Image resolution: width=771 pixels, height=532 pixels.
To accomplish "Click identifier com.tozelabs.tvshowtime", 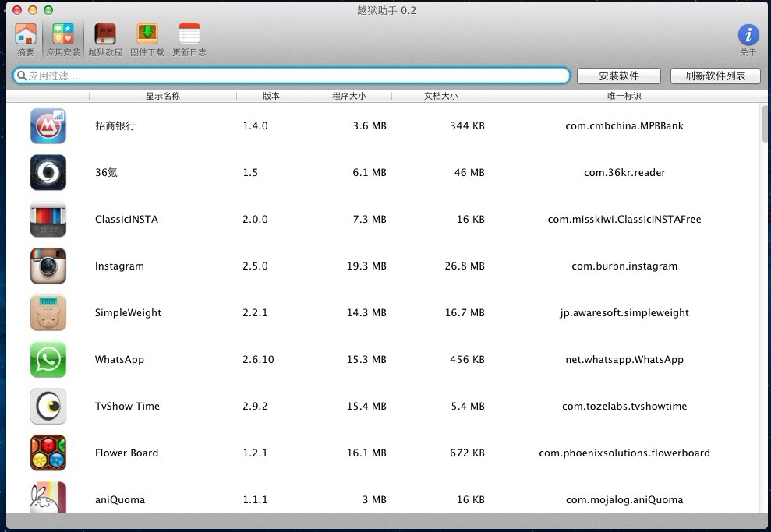I will click(624, 407).
